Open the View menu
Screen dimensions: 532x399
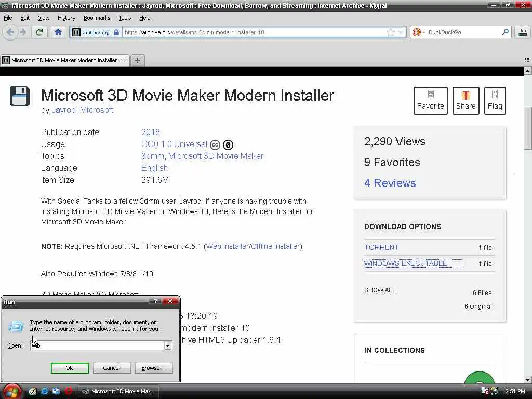[x=44, y=18]
